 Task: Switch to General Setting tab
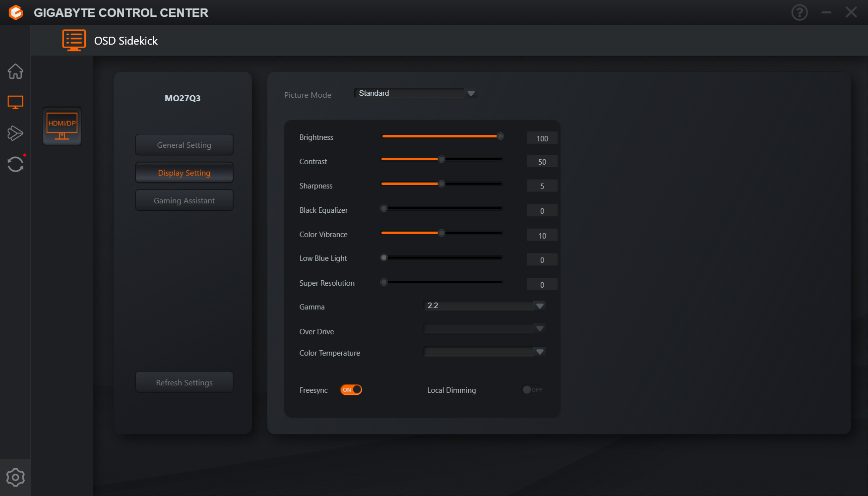184,145
